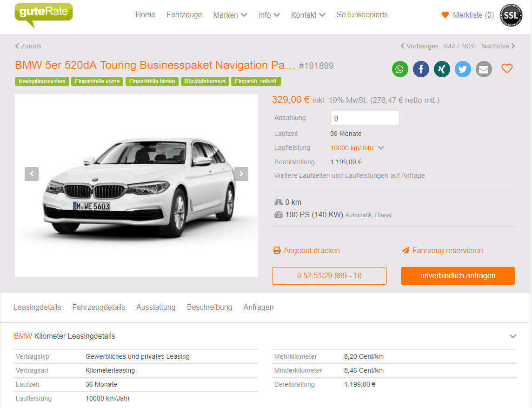Viewport: 532px width, 408px height.
Task: Click unverbindlich anfragen button
Action: coord(458,275)
